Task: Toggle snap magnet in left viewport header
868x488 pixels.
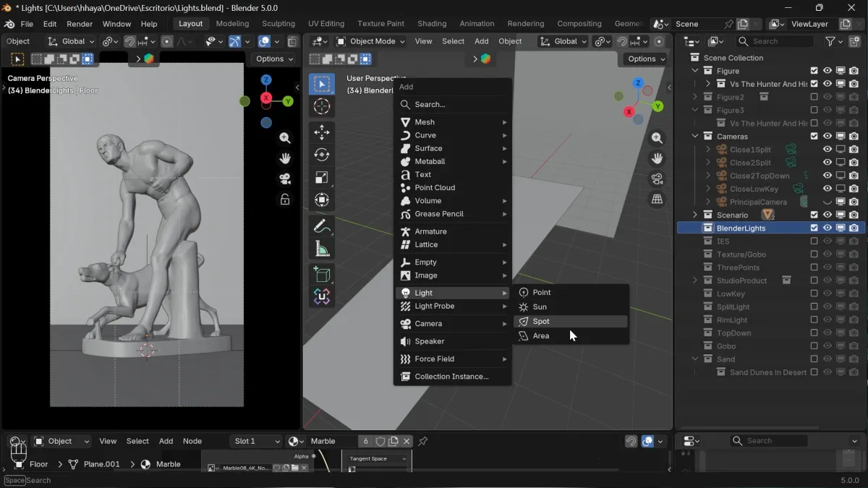Action: (x=129, y=41)
